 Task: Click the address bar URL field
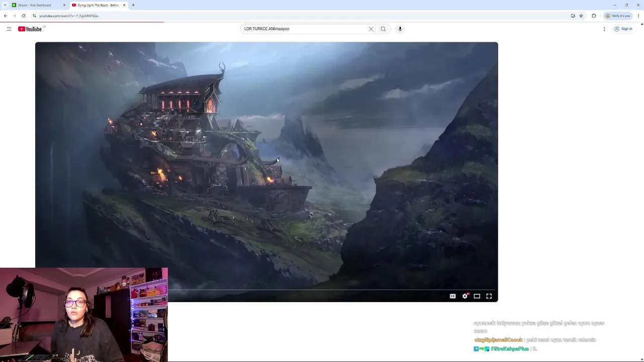point(302,16)
